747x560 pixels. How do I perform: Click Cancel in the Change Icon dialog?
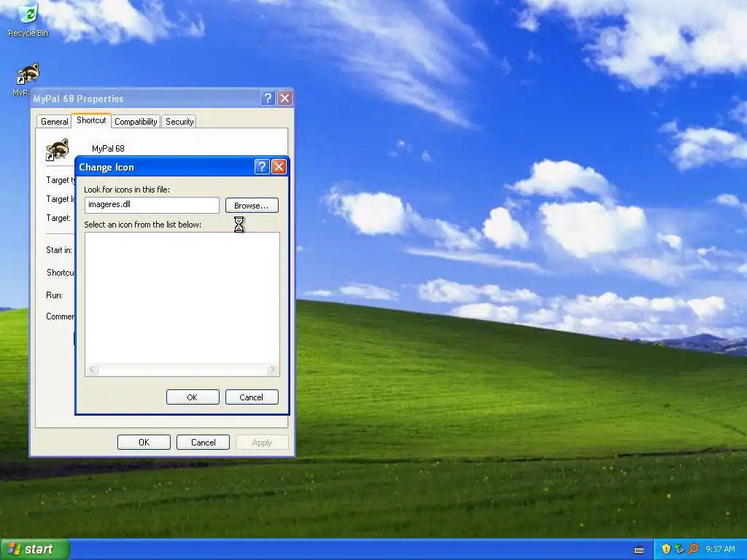point(252,397)
